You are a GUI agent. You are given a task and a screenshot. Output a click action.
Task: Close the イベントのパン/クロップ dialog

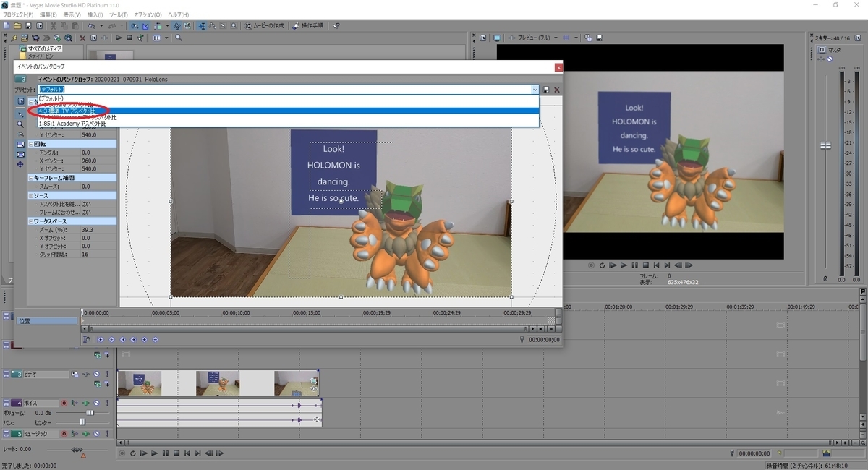click(558, 67)
